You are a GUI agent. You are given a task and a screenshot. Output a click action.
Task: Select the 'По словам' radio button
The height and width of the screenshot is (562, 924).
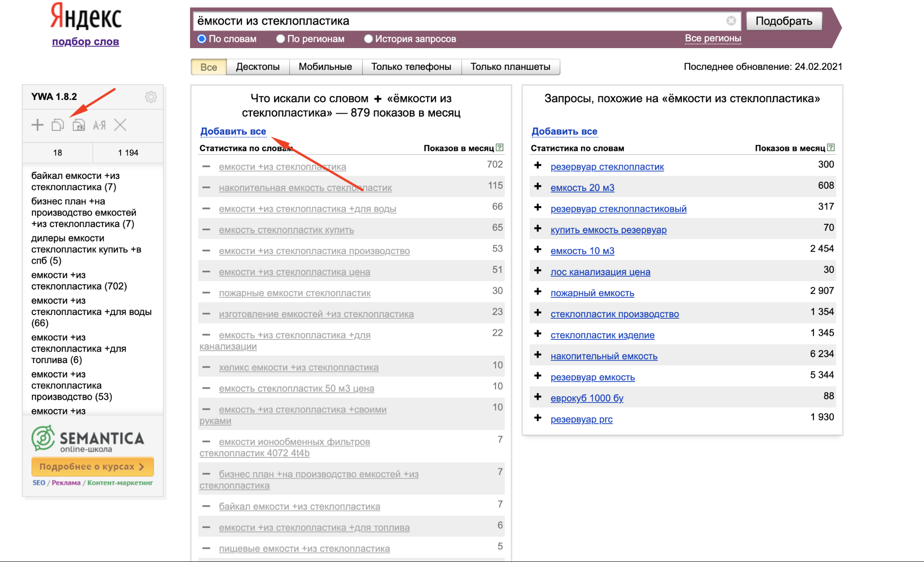coord(202,39)
